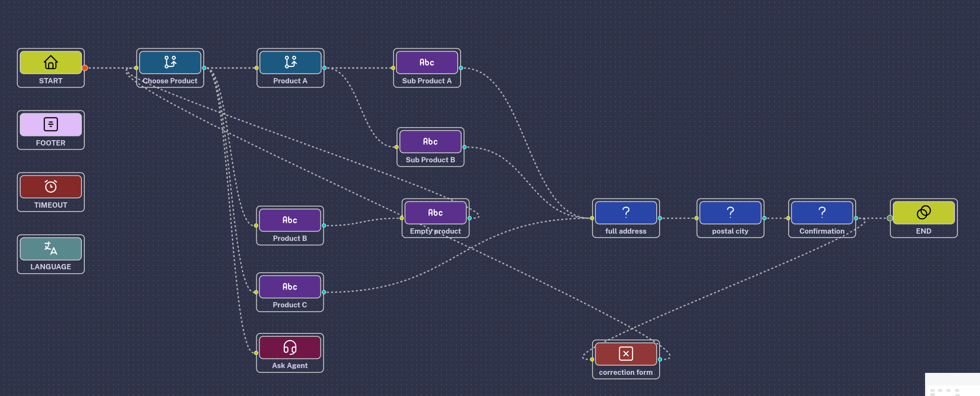
Task: Select the branch icon on Product A
Action: [x=291, y=62]
